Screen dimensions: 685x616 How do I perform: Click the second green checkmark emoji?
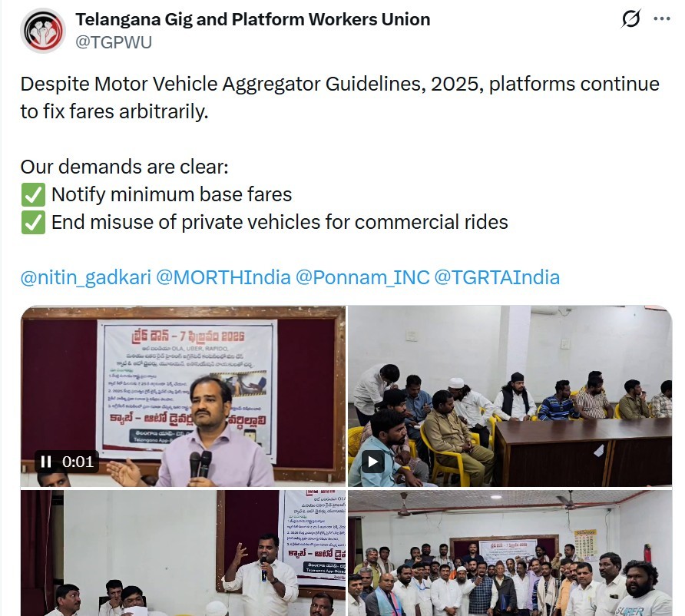pos(33,223)
